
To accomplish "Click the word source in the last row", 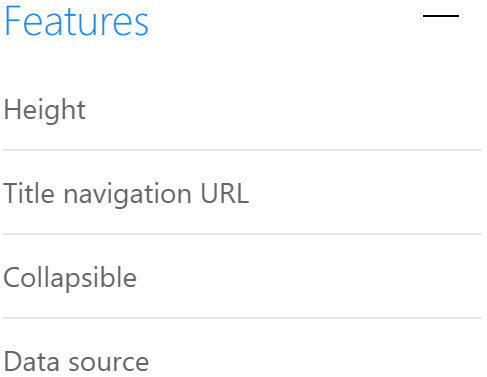I will tap(109, 363).
